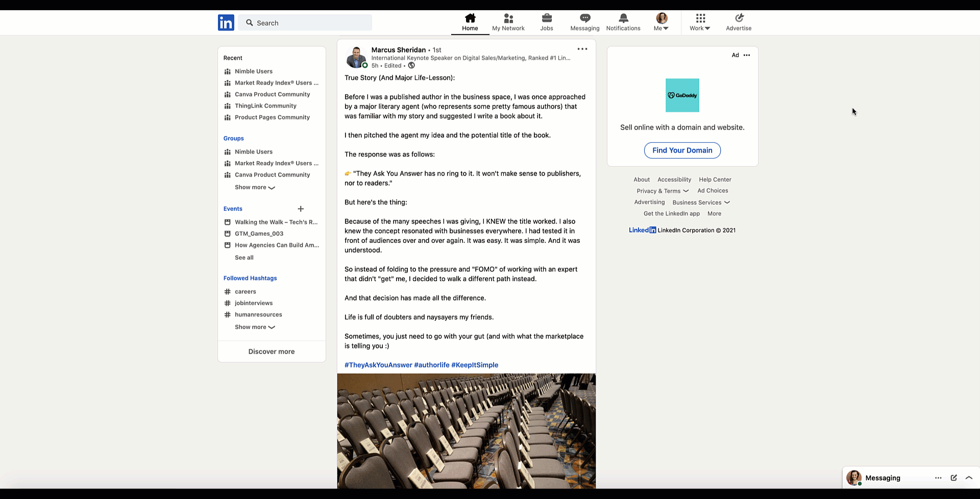This screenshot has width=980, height=499.
Task: Open the Me profile dropdown
Action: click(661, 22)
